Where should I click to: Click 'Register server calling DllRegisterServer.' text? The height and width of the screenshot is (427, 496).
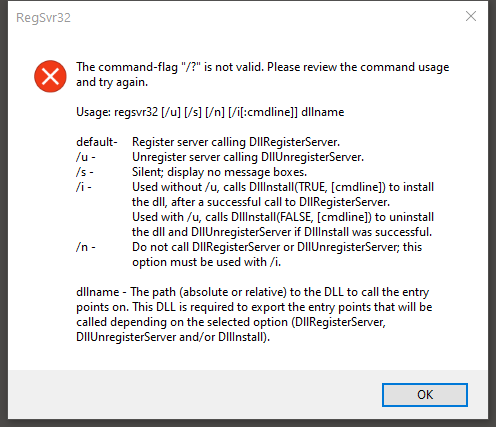tap(236, 142)
